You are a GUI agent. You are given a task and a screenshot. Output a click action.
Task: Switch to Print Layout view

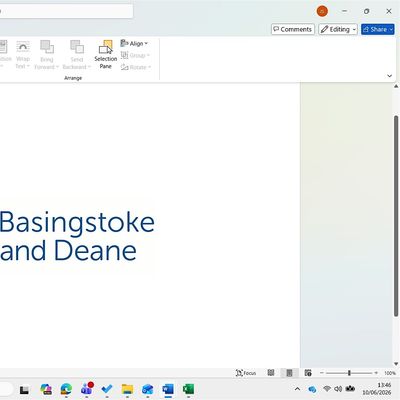pyautogui.click(x=289, y=373)
